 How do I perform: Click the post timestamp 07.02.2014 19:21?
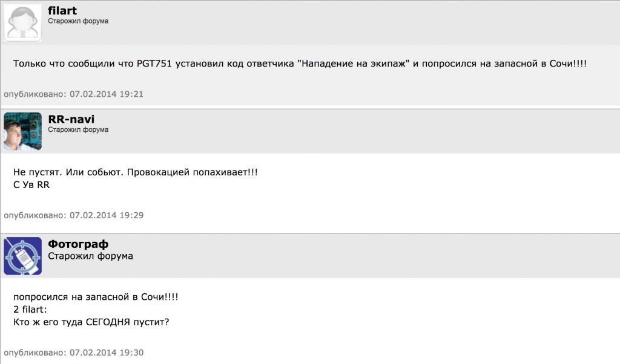[x=107, y=94]
